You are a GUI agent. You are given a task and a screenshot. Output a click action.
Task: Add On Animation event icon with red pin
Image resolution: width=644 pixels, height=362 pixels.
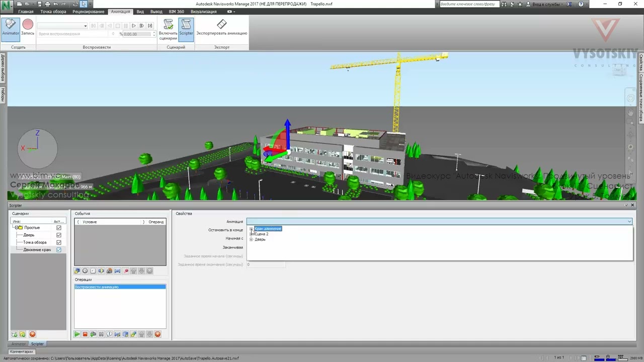coord(126,271)
